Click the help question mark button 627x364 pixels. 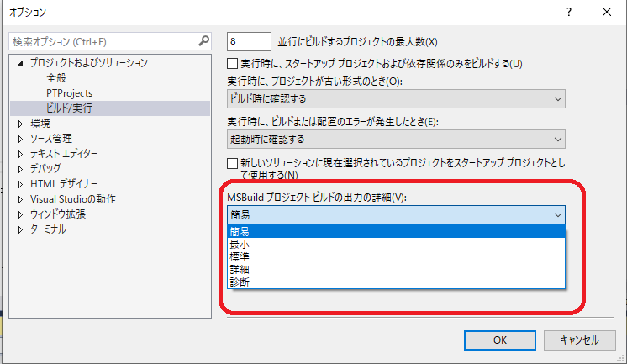[568, 12]
